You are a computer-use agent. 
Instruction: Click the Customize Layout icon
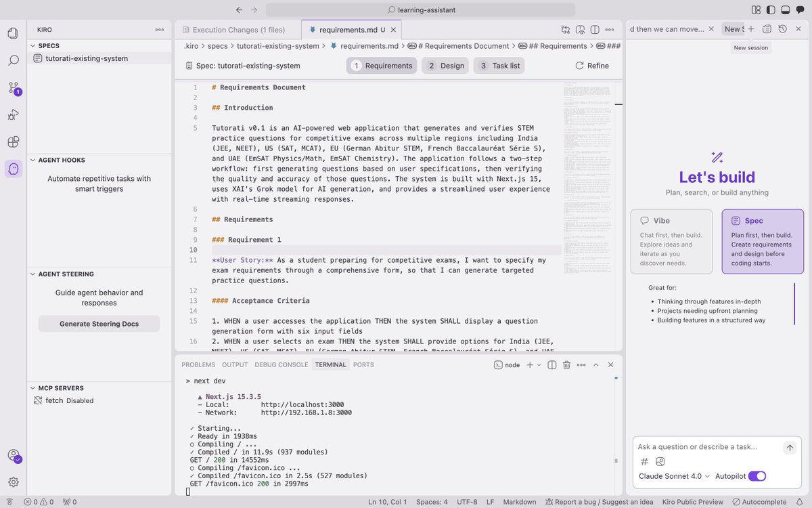[756, 10]
